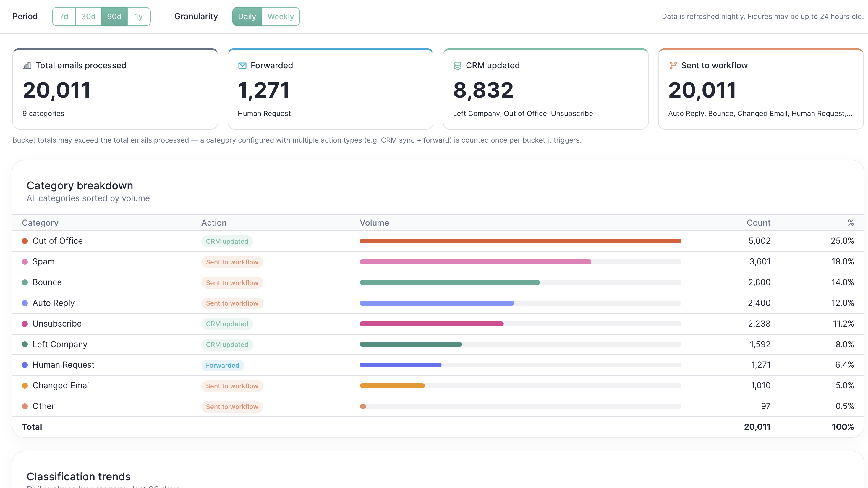Click CRM updated badge in Out of Office row
Viewport: 868px width, 488px height.
coord(227,241)
